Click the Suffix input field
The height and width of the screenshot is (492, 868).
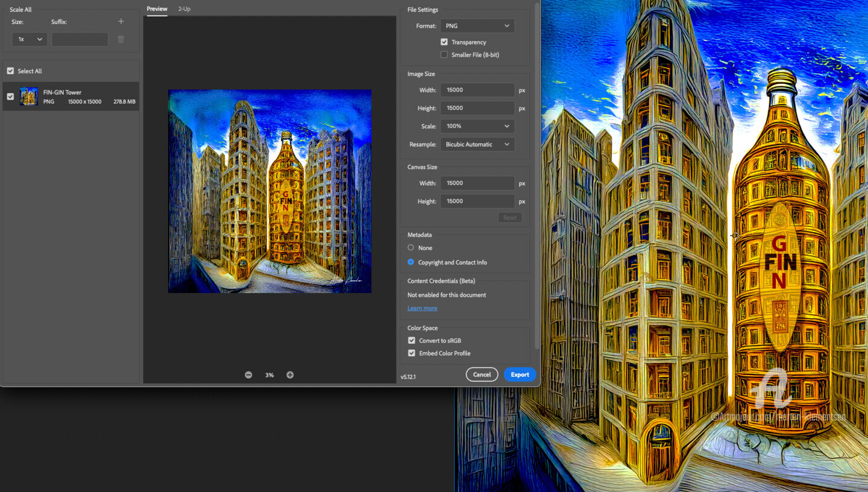[80, 39]
